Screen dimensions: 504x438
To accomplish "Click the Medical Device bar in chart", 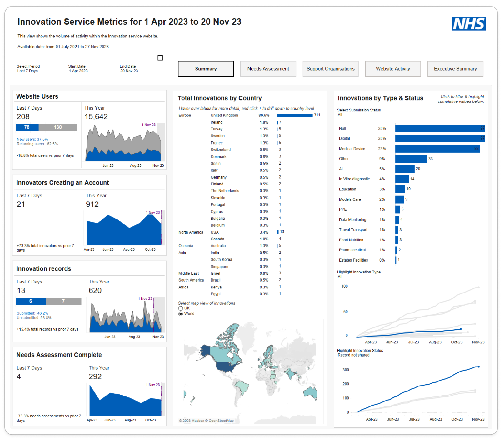I will (437, 149).
